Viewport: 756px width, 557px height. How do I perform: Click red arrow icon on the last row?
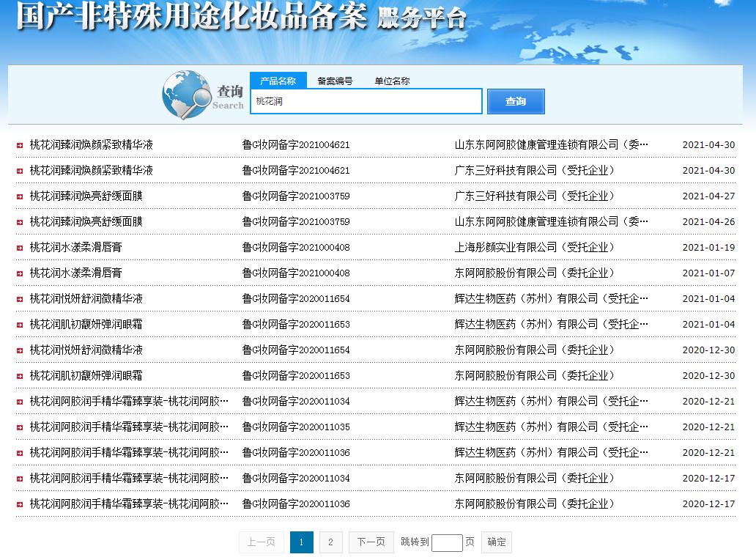[20, 504]
